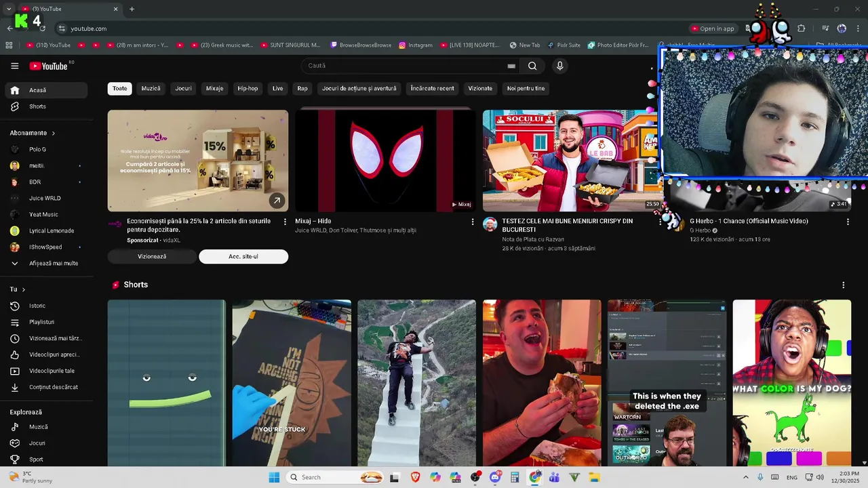This screenshot has height=488, width=868.
Task: Open Conținut descărcat
Action: pyautogui.click(x=47, y=387)
